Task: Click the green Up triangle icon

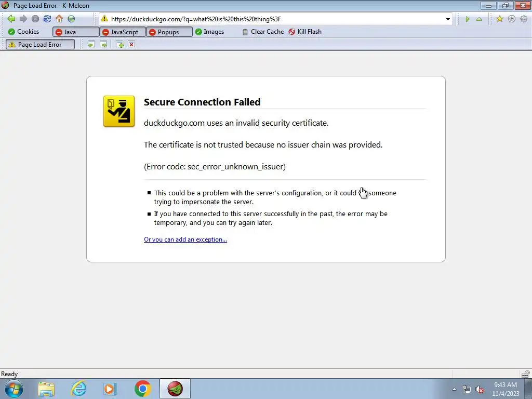Action: 479,19
